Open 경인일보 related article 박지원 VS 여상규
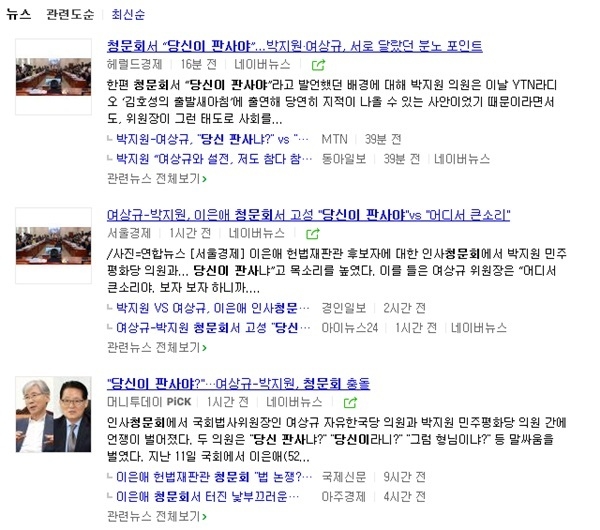600x530 pixels. pos(213,308)
